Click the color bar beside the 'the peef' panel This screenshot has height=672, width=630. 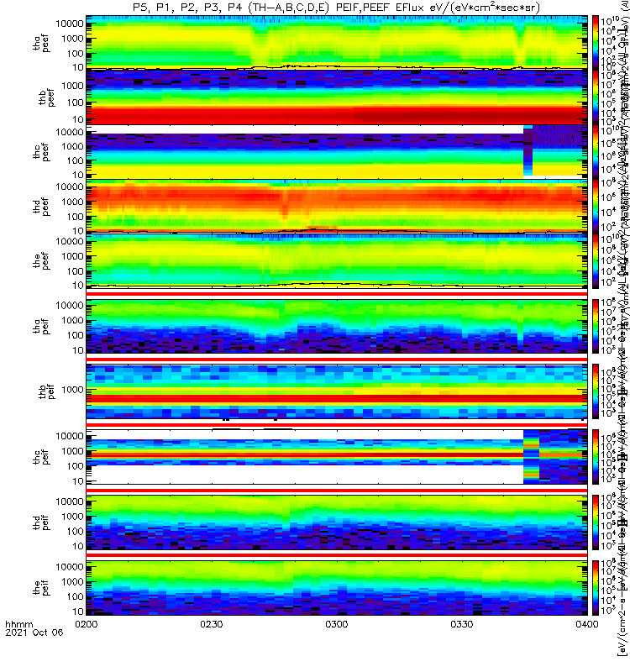(596, 260)
